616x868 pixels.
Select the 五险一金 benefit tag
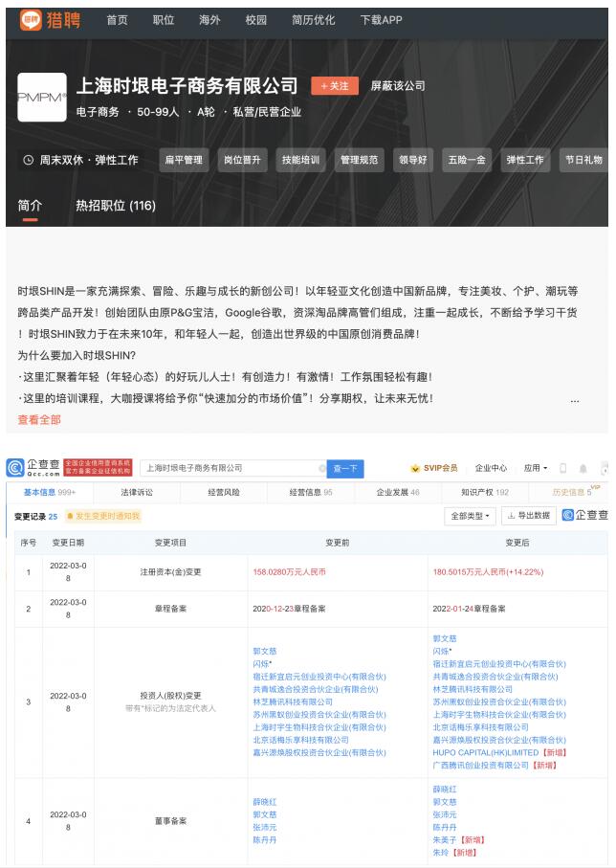tap(467, 160)
